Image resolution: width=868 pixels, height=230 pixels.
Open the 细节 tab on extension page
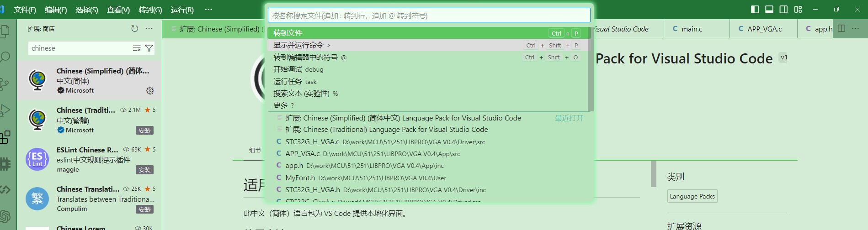tap(255, 150)
